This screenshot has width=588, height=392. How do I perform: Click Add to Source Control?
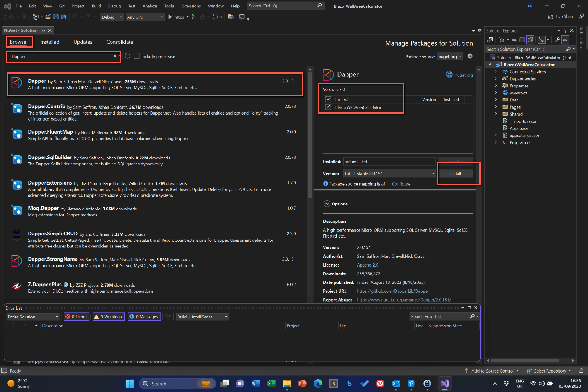493,371
